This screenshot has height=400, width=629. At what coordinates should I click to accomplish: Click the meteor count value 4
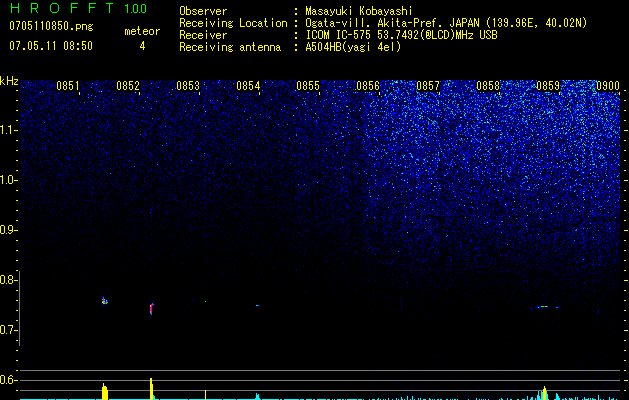(142, 46)
